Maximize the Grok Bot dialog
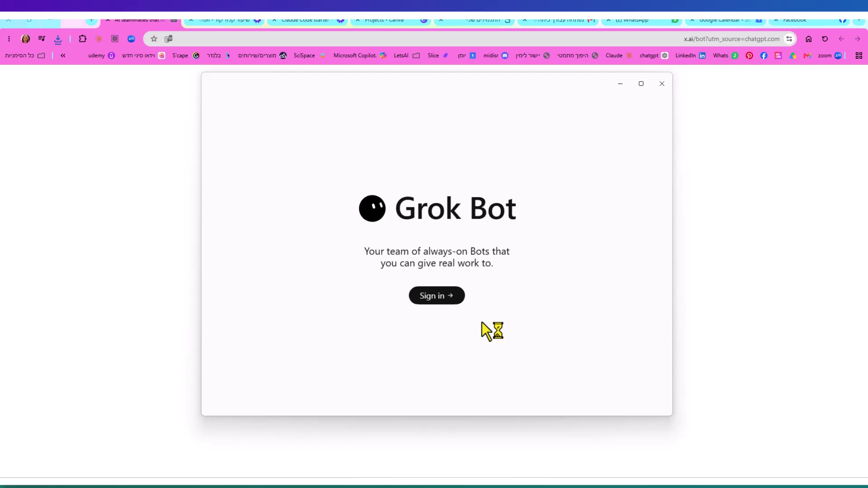This screenshot has height=488, width=868. (641, 84)
